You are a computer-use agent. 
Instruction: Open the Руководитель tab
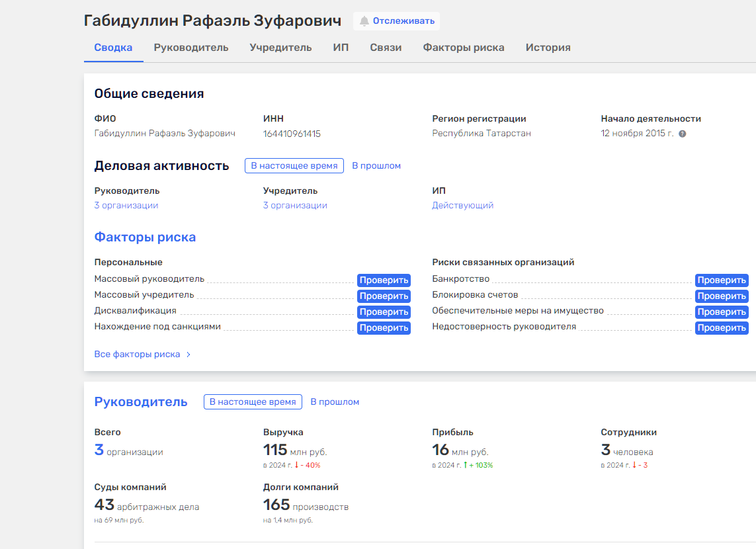190,48
